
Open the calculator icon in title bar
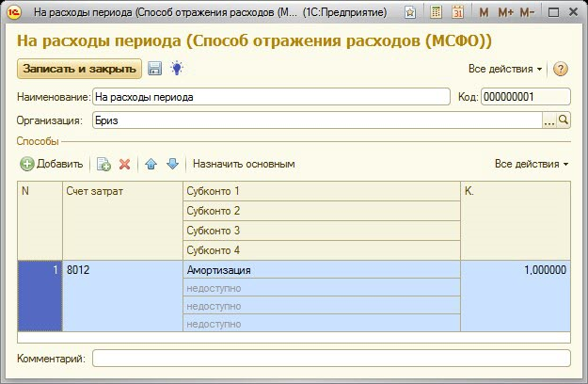(437, 13)
